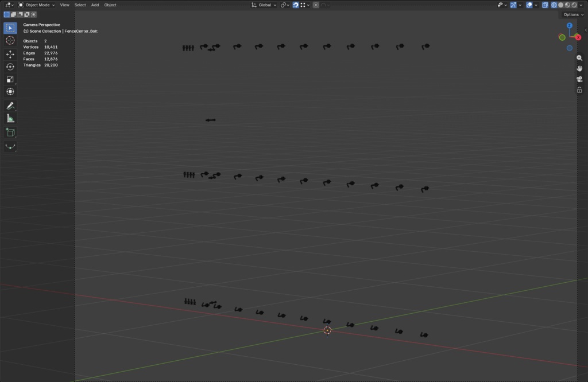This screenshot has height=382, width=588.
Task: Expand the sidebar using the arrow
Action: click(x=586, y=30)
